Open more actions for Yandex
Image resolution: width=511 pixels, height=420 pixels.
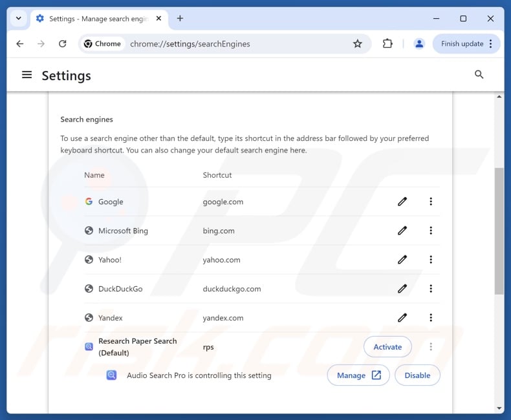coord(431,318)
